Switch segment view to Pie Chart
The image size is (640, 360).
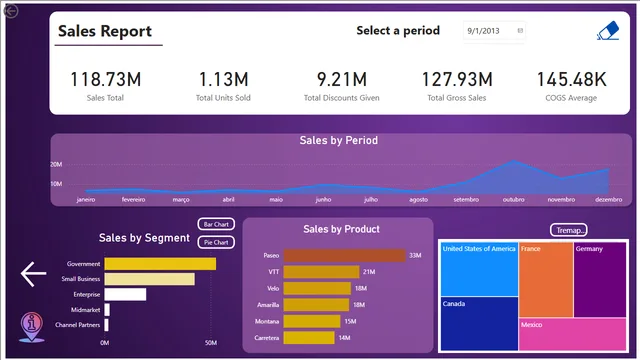(216, 242)
